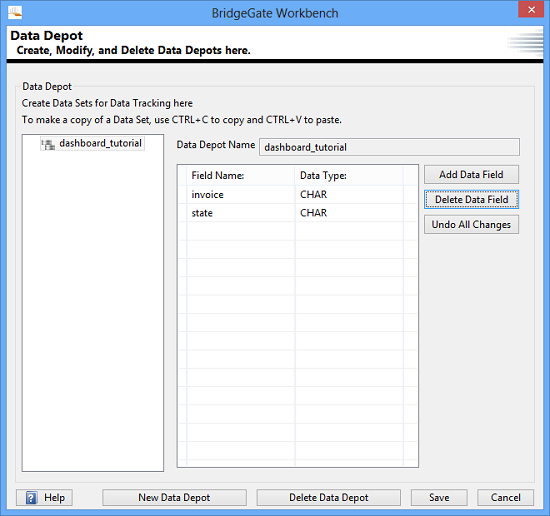The height and width of the screenshot is (516, 550).
Task: Undo all changes to the depot
Action: pos(471,225)
